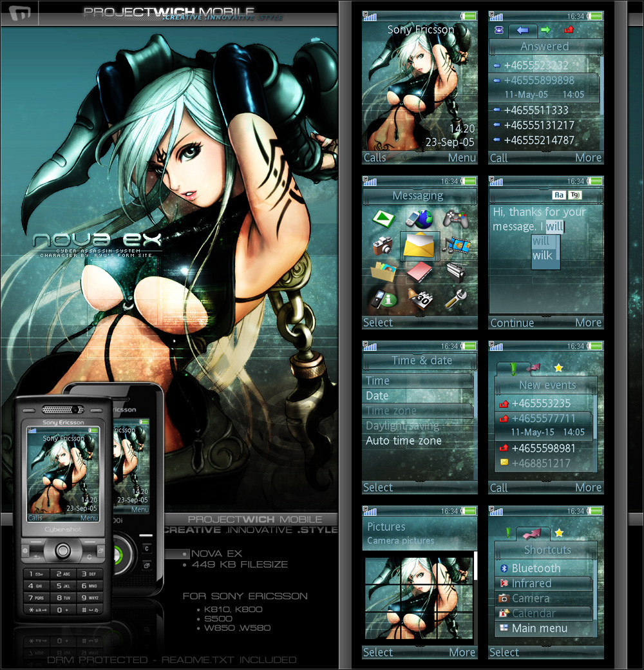This screenshot has height=670, width=644.
Task: Click in the message text entry area
Action: pos(545,258)
